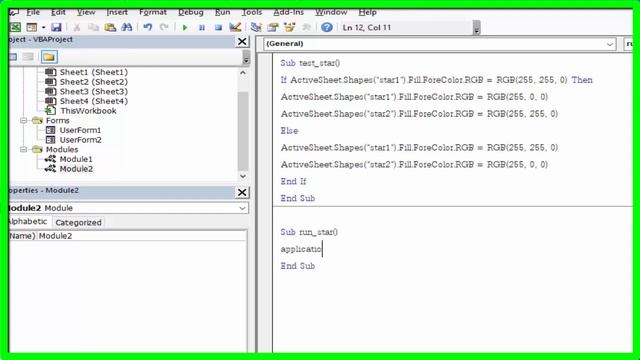Select Sheet4 (Sheet4) in project tree
Viewport: 640px width, 360px height.
93,101
